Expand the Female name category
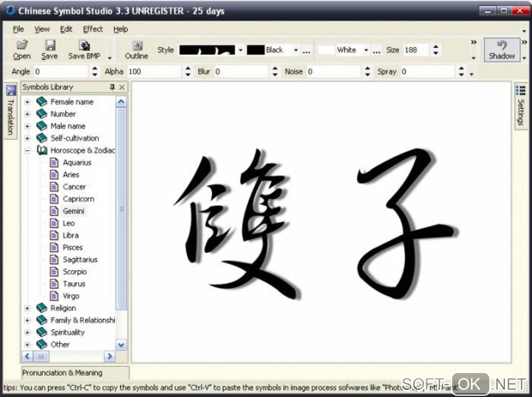Screen dimensions: 532x397 (28, 102)
